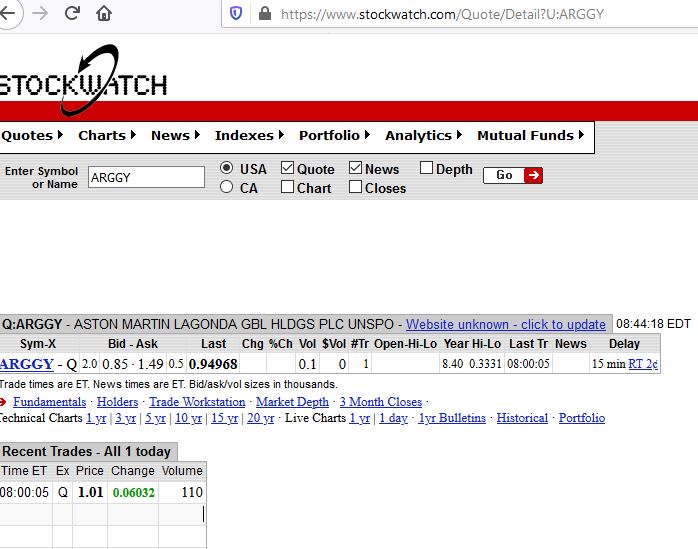This screenshot has width=698, height=549.
Task: Click the Stockwatch logo
Action: pos(84,80)
